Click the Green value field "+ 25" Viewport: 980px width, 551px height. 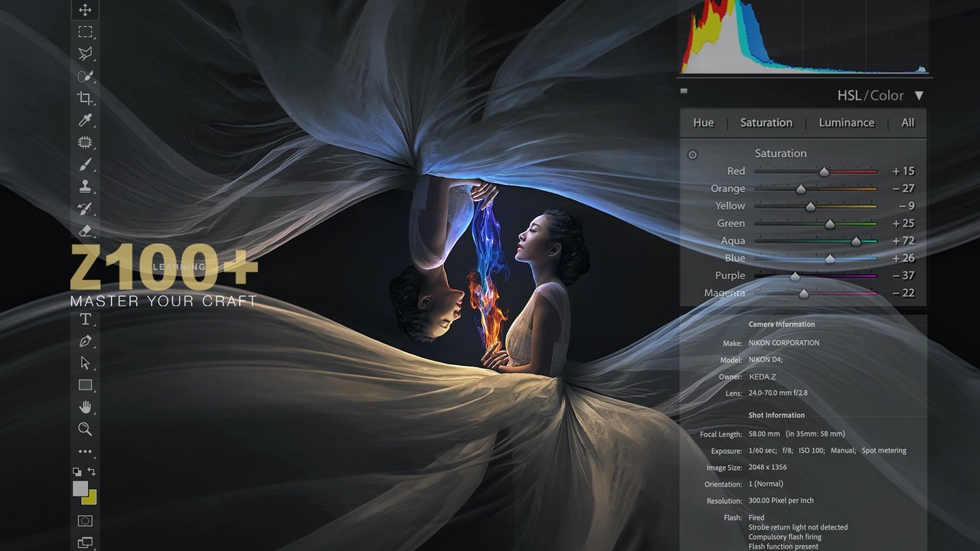(903, 223)
